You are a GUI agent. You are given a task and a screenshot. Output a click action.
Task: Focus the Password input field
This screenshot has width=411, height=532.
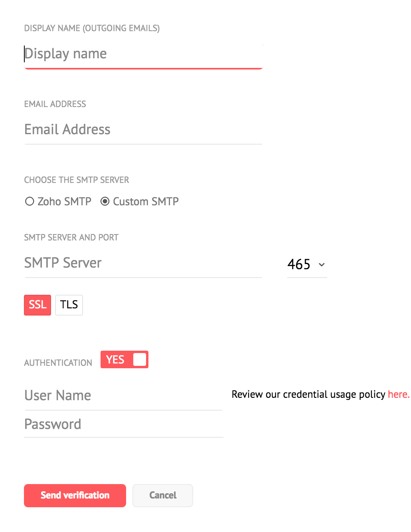point(123,425)
